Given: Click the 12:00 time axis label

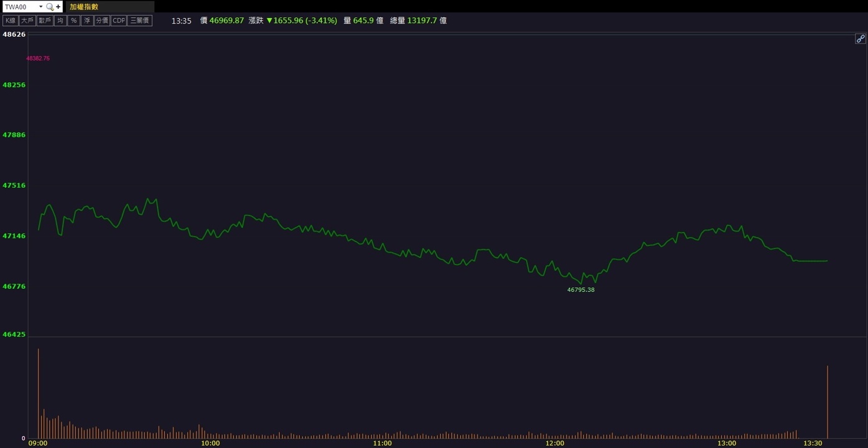Looking at the screenshot, I should (x=555, y=444).
